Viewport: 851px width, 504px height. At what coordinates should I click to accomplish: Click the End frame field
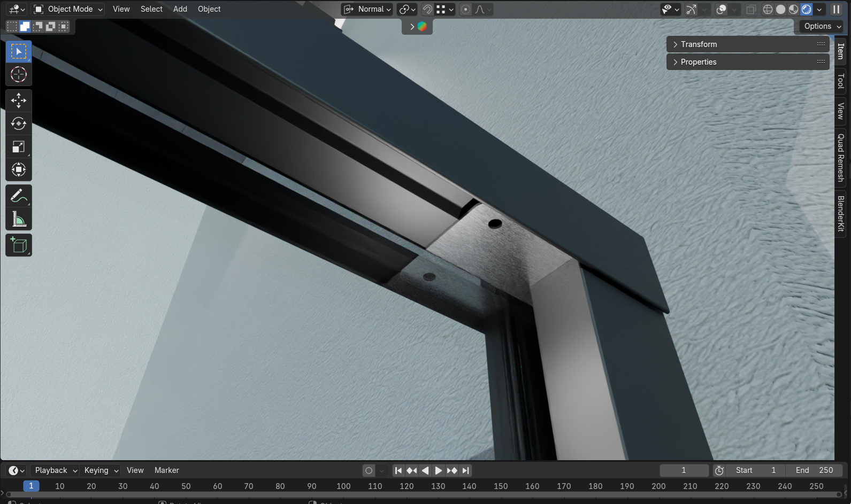click(814, 470)
